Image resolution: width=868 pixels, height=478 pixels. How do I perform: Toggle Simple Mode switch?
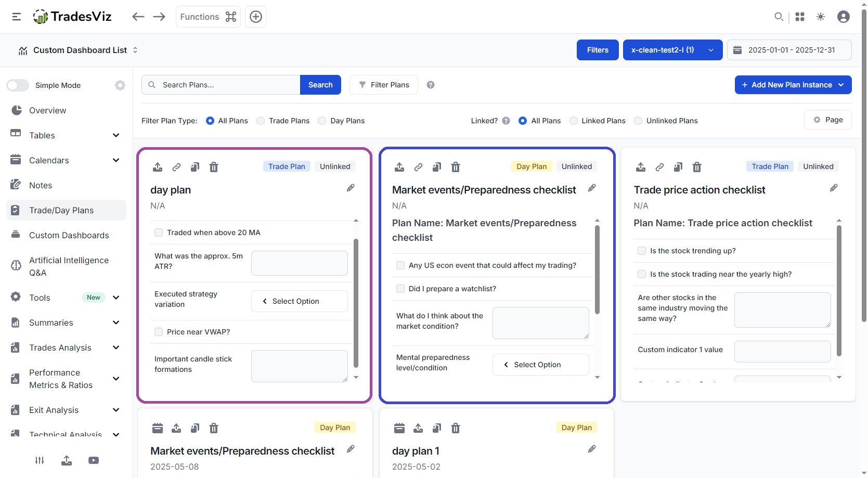point(18,85)
